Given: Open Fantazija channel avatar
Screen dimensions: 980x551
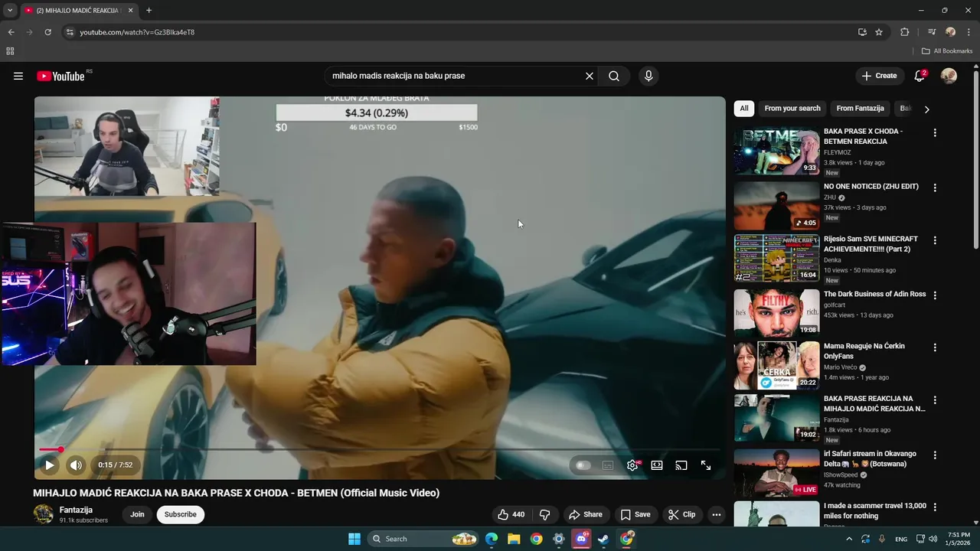Looking at the screenshot, I should 43,514.
